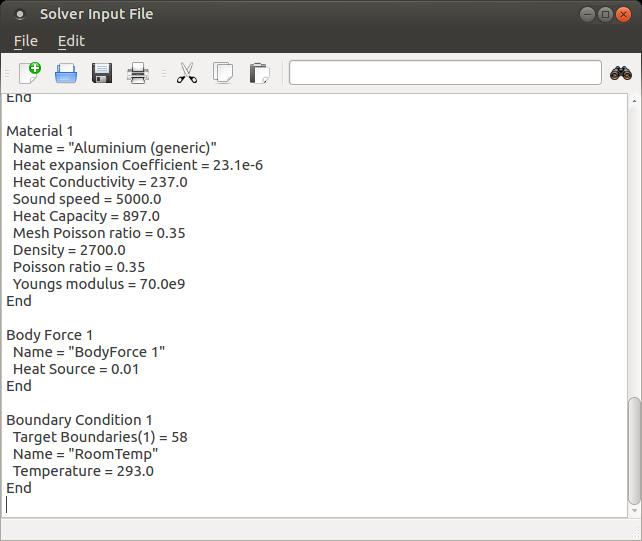The height and width of the screenshot is (541, 642).
Task: Click the Paste clipboard icon
Action: [x=259, y=73]
